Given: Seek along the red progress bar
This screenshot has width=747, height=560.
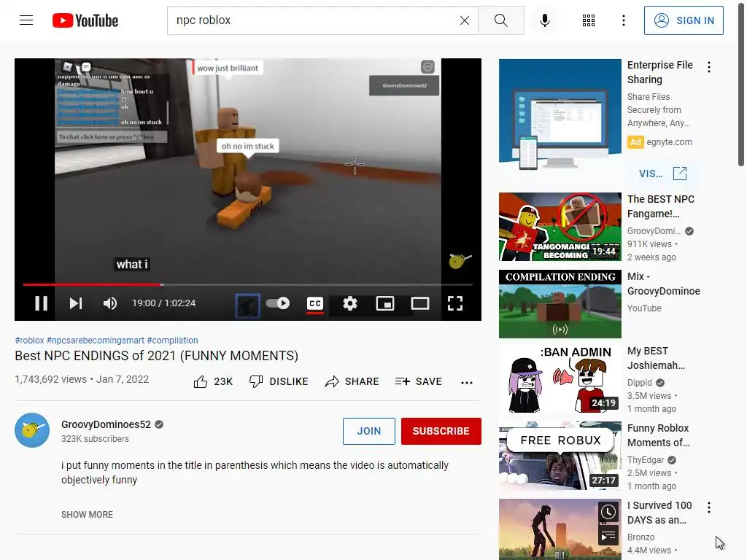Looking at the screenshot, I should click(248, 285).
